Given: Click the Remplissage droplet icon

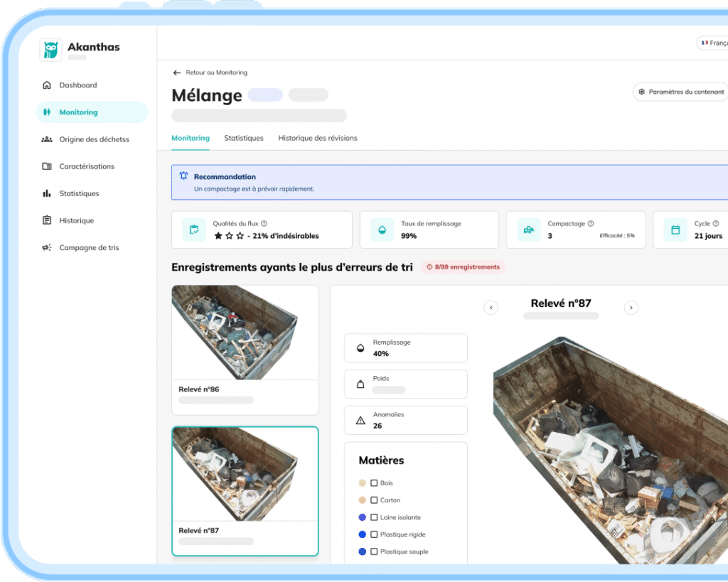Looking at the screenshot, I should click(x=360, y=348).
